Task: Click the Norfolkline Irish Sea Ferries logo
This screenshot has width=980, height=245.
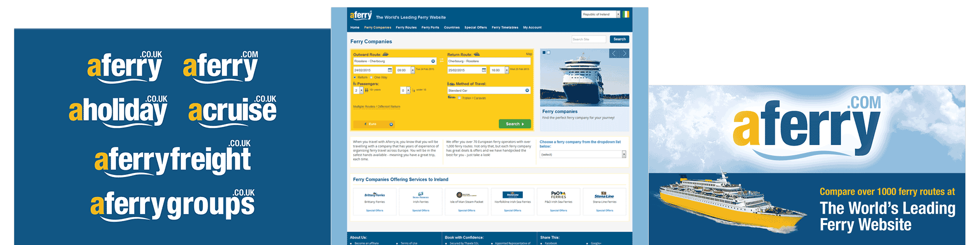Action: coord(513,195)
